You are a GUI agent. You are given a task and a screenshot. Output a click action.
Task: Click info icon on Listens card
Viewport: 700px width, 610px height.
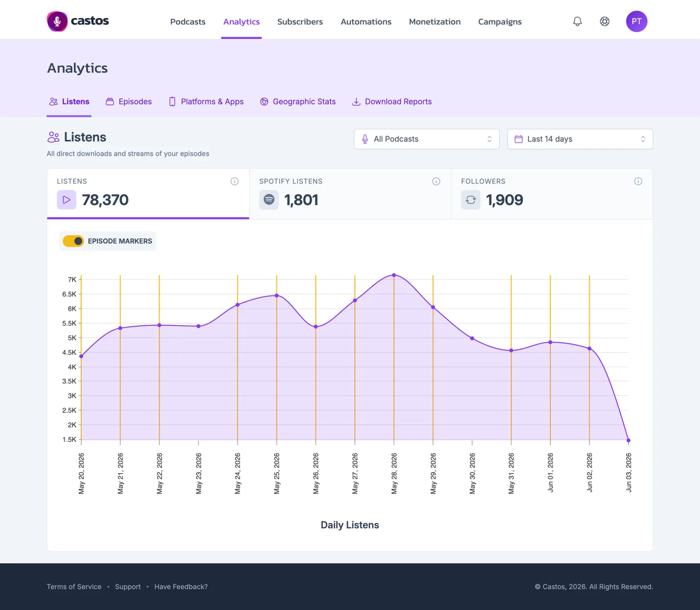(x=234, y=181)
